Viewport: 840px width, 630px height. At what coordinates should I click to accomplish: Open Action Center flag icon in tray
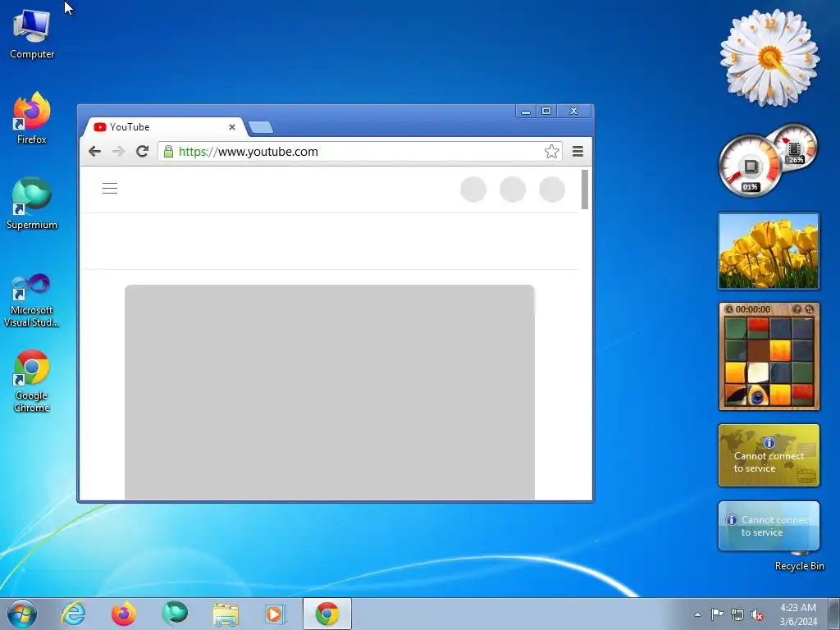717,614
